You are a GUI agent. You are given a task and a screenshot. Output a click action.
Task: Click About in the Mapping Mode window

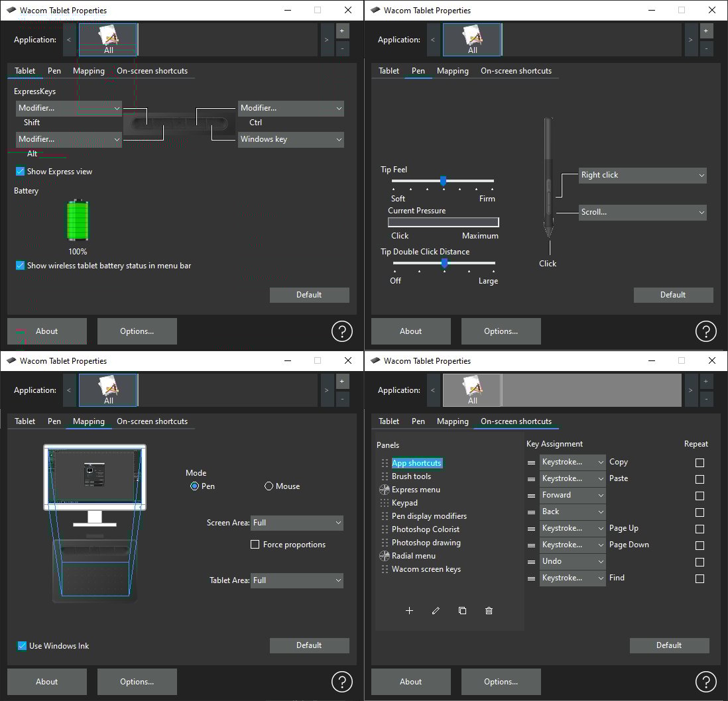47,682
